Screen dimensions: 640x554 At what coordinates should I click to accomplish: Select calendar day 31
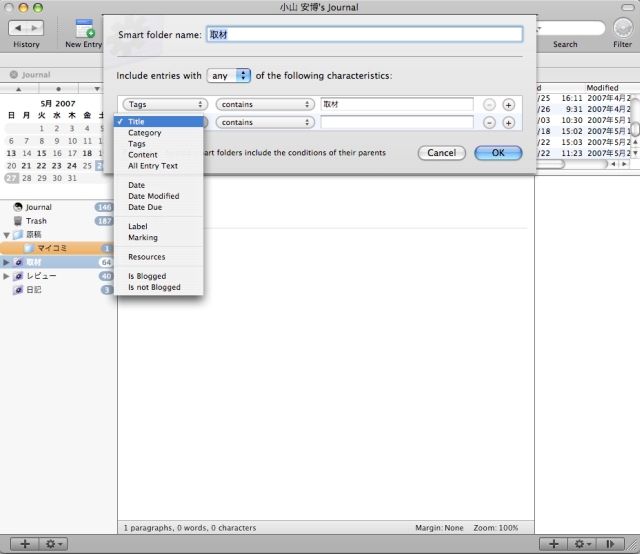click(72, 178)
